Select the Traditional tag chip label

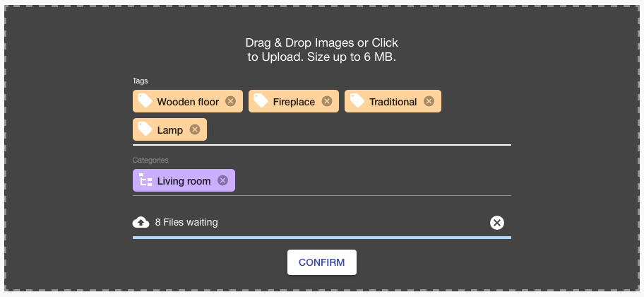tap(393, 102)
